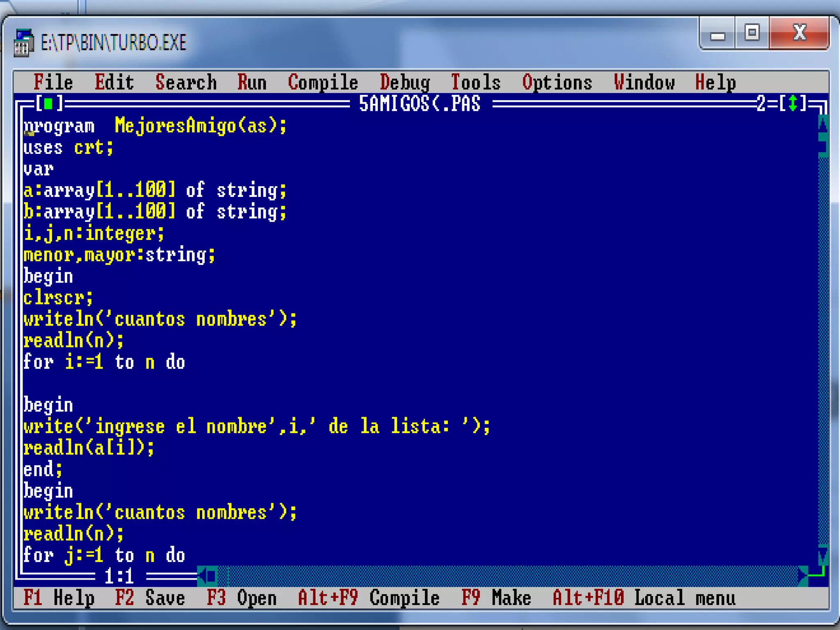
Task: Click the vertical scrollbar up arrow
Action: 823,125
